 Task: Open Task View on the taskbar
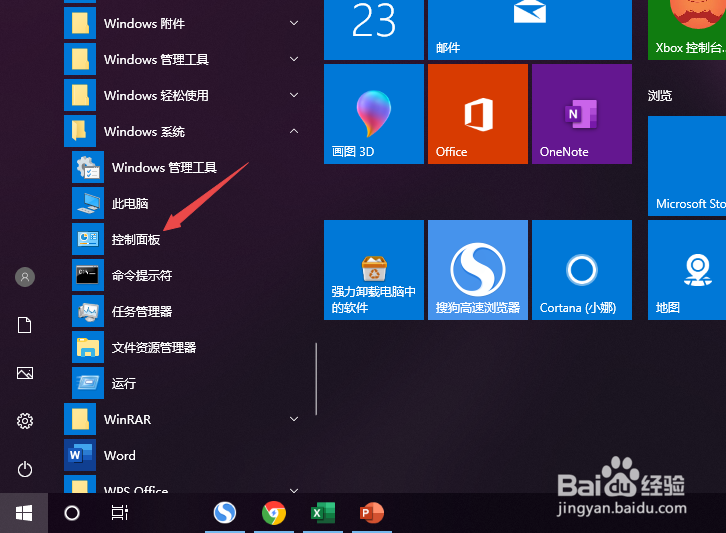(x=119, y=513)
